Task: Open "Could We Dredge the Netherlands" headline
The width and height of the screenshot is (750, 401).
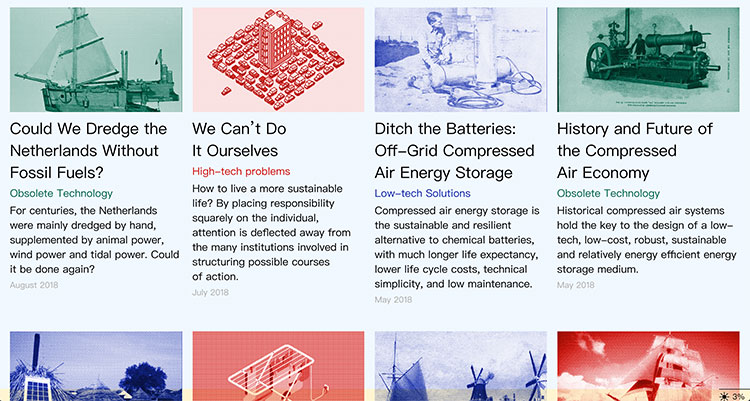Action: point(88,151)
